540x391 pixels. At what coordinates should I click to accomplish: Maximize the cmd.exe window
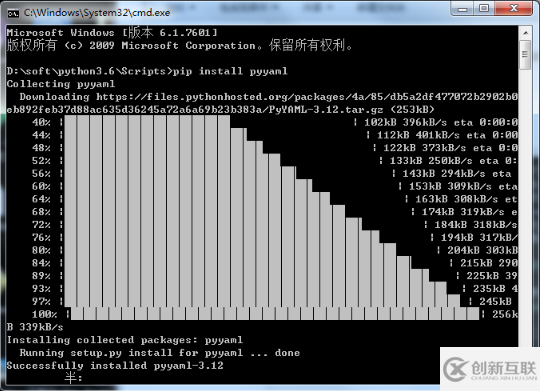(x=484, y=9)
